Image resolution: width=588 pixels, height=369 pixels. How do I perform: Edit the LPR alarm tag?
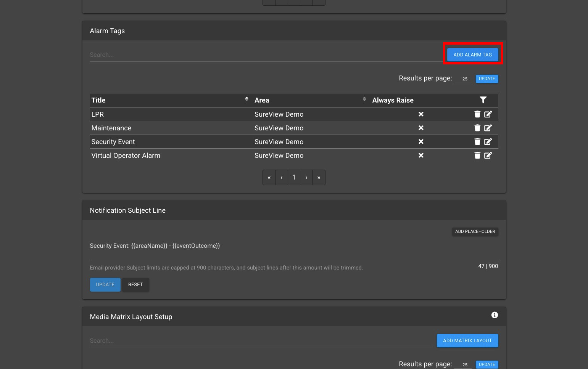tap(488, 114)
